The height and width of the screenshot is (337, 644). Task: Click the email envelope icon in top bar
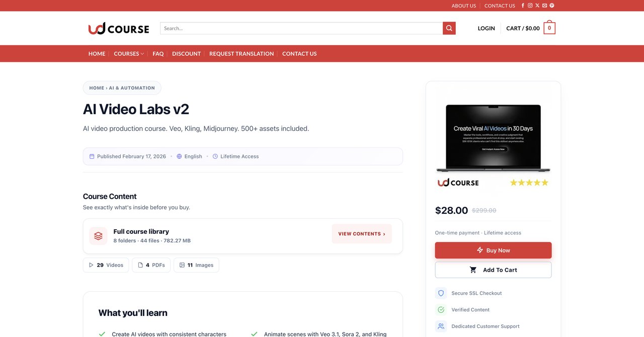pos(544,6)
